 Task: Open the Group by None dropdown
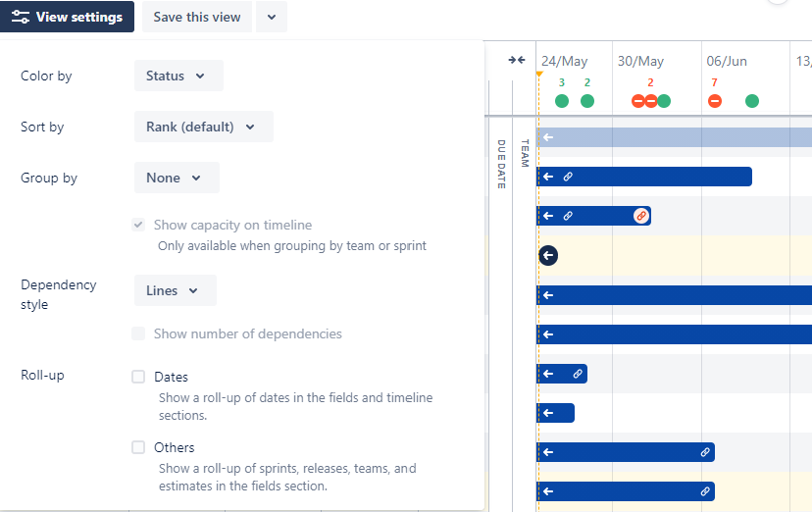[x=177, y=178]
